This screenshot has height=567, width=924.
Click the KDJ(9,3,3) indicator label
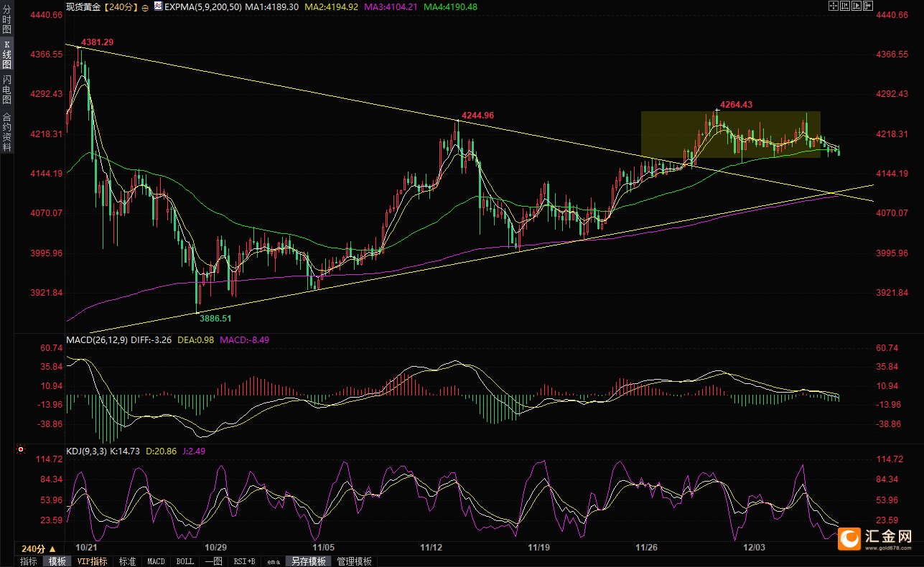pyautogui.click(x=86, y=451)
